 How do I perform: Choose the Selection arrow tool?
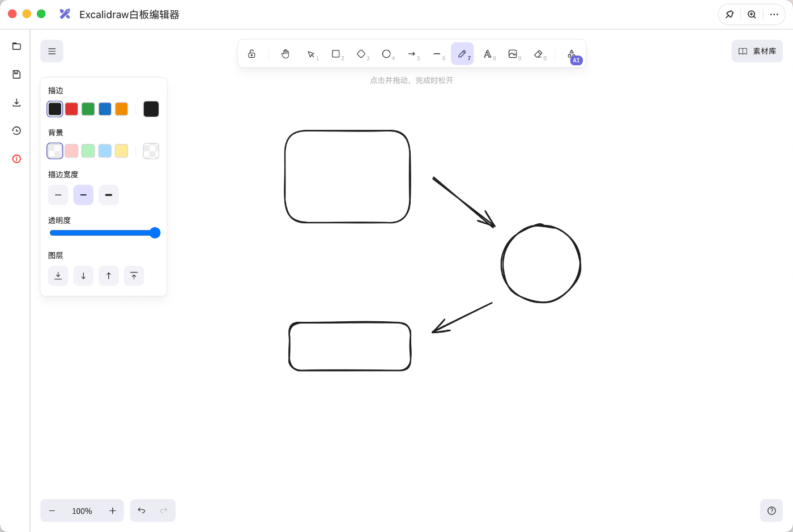[311, 54]
